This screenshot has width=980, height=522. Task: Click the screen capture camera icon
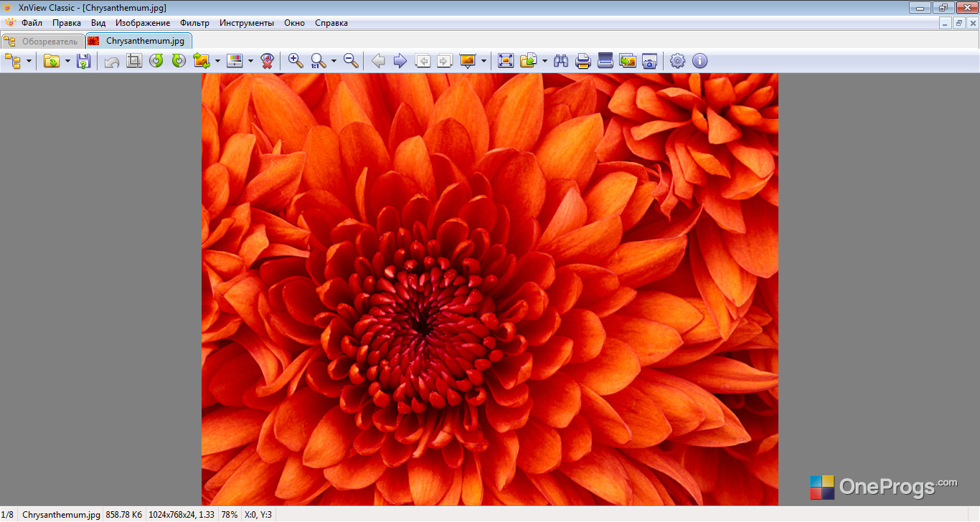[x=650, y=61]
